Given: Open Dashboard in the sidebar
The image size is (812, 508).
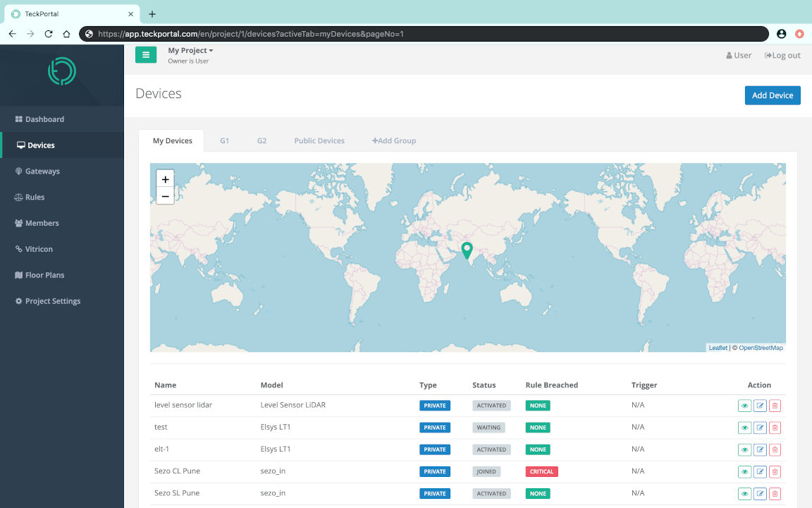Looking at the screenshot, I should (62, 119).
